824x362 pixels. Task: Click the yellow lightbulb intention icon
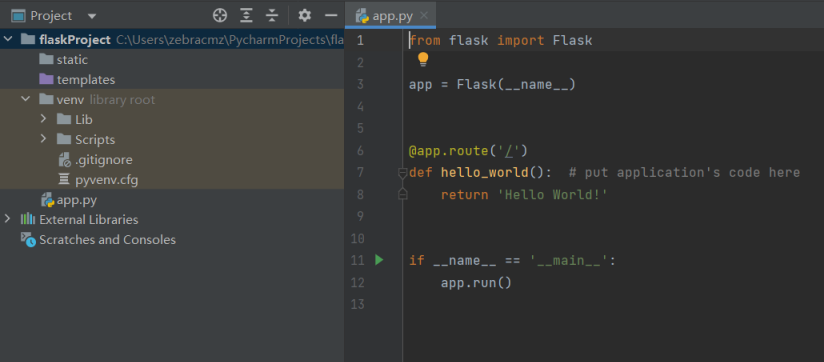click(x=423, y=60)
